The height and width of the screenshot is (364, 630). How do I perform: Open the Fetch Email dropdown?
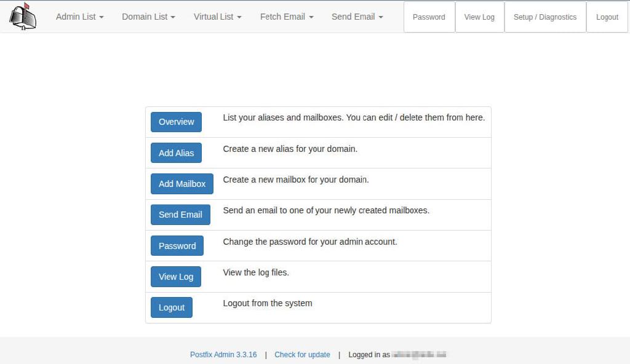pos(286,17)
